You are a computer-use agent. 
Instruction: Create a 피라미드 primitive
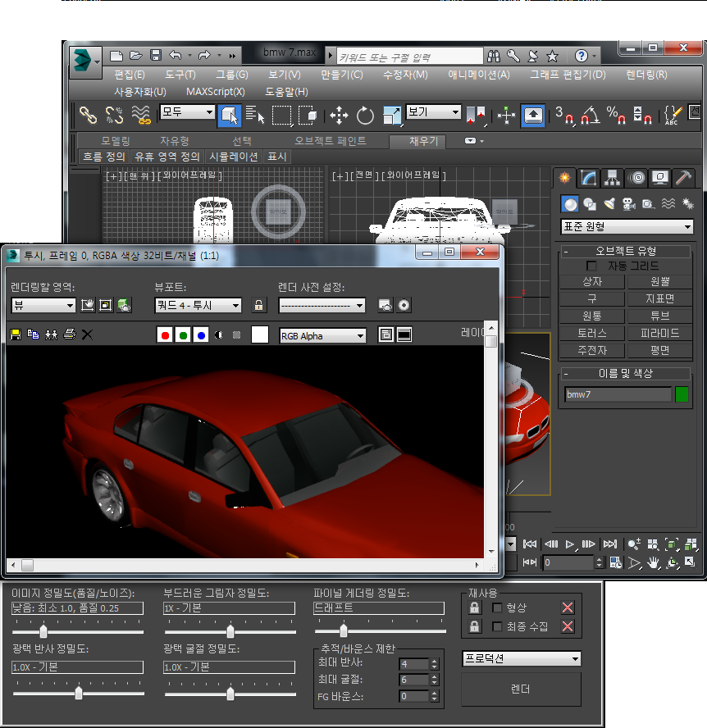point(659,333)
